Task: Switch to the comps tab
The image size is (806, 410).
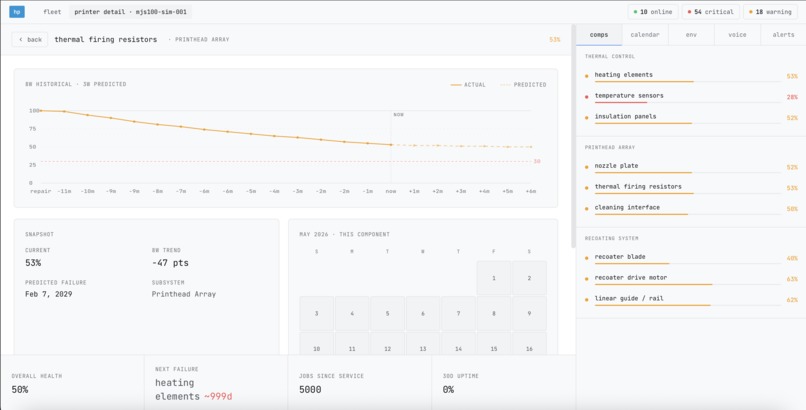Action: point(599,35)
